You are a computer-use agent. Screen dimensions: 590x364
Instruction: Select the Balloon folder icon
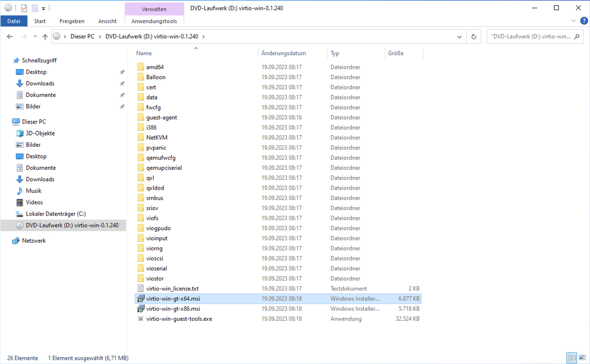pos(141,77)
